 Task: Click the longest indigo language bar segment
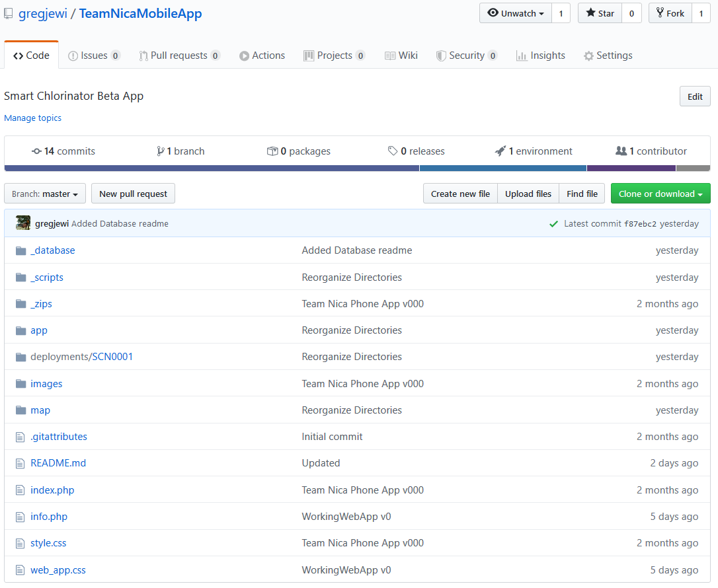(212, 168)
